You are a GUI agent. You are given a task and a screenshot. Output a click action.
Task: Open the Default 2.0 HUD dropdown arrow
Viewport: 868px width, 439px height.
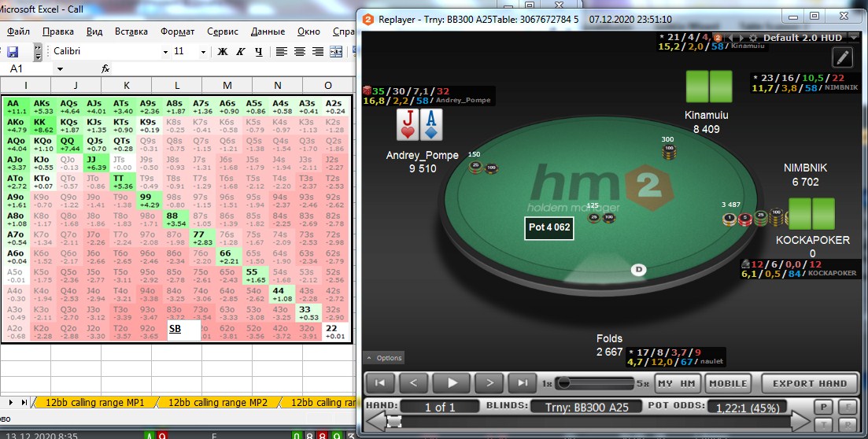pos(854,38)
